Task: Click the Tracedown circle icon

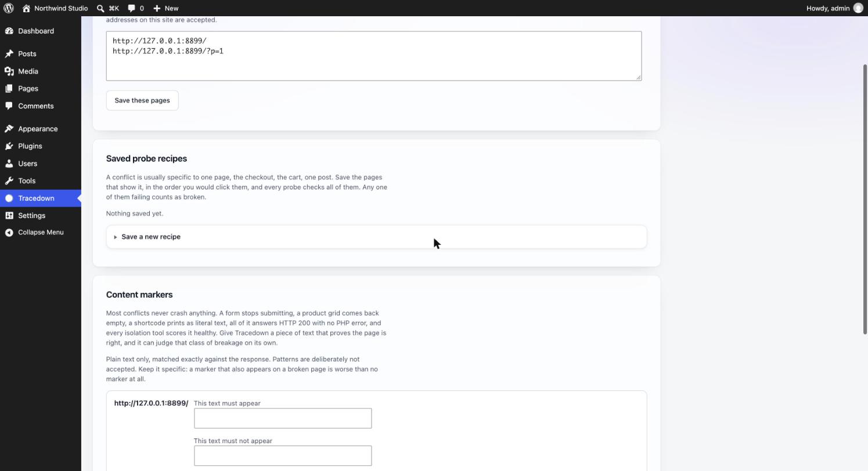Action: [9, 198]
